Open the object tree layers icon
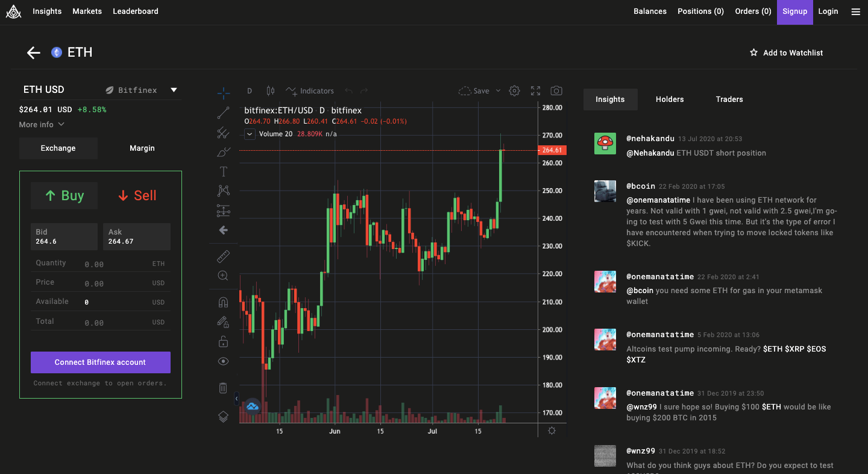The height and width of the screenshot is (474, 868). (223, 416)
